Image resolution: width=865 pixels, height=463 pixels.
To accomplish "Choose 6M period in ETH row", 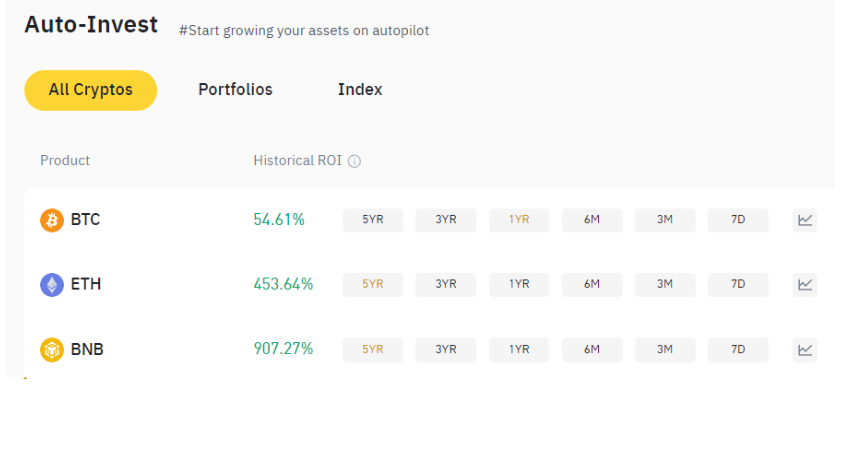I will pos(592,285).
